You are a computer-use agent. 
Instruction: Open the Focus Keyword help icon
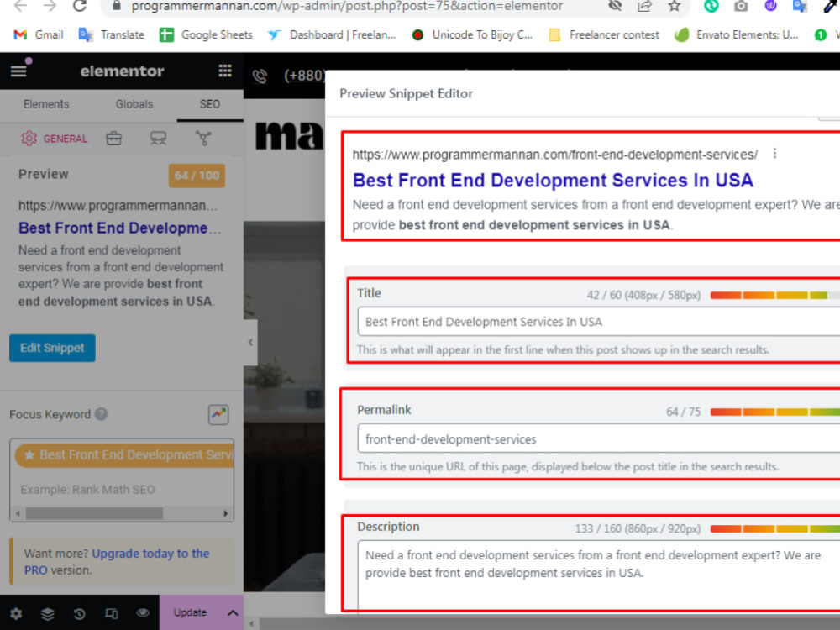pyautogui.click(x=102, y=414)
